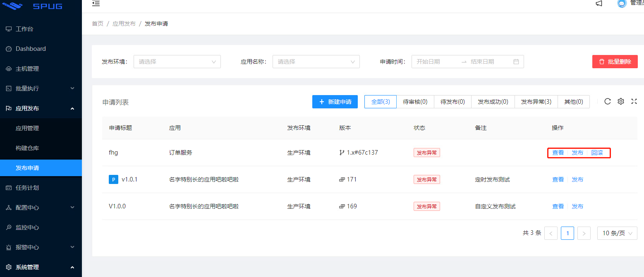Viewport: 644px width, 277px height.
Task: Go to pagination page 1
Action: [567, 233]
